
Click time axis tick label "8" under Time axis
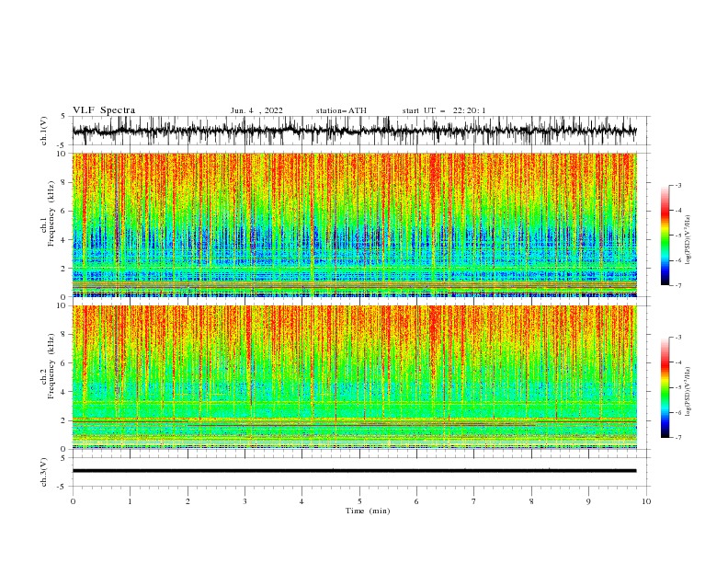click(531, 501)
